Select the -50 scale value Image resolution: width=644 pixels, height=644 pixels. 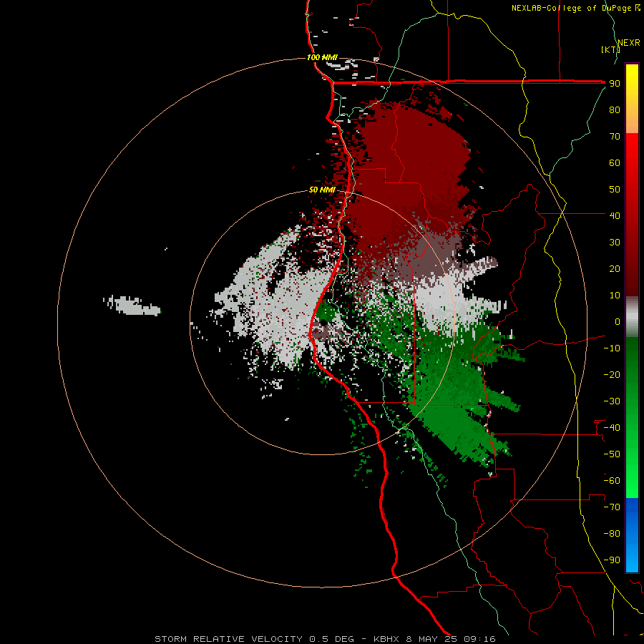612,454
